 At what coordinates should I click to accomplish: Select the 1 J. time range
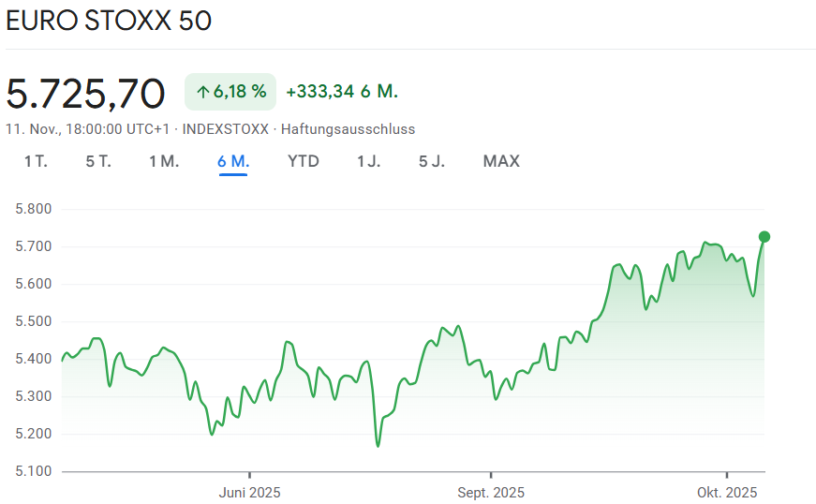click(x=369, y=161)
